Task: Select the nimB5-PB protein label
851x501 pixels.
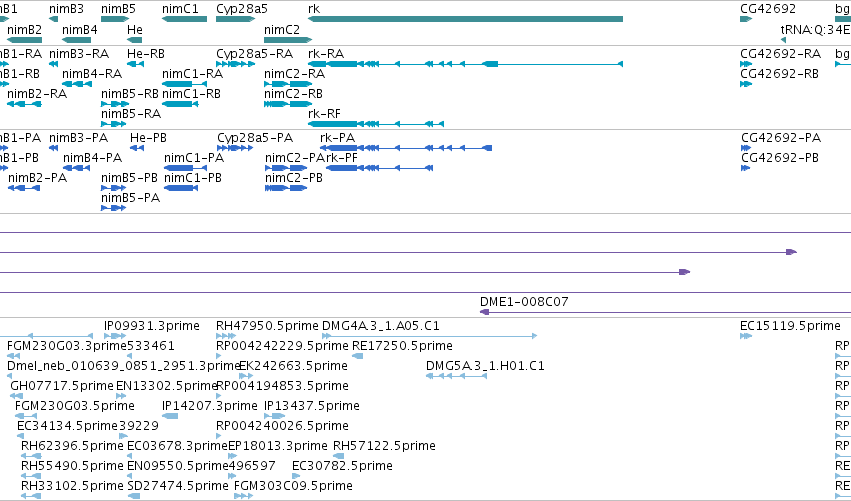Action: click(x=129, y=178)
